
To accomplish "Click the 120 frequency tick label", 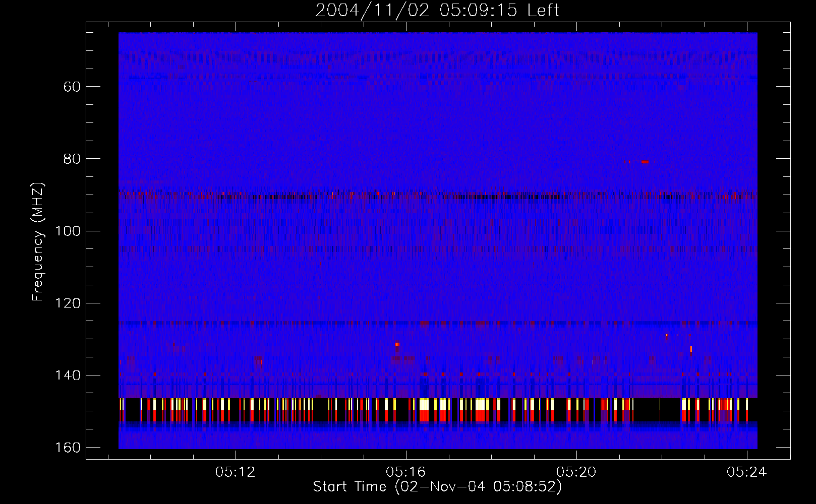I will (x=68, y=303).
